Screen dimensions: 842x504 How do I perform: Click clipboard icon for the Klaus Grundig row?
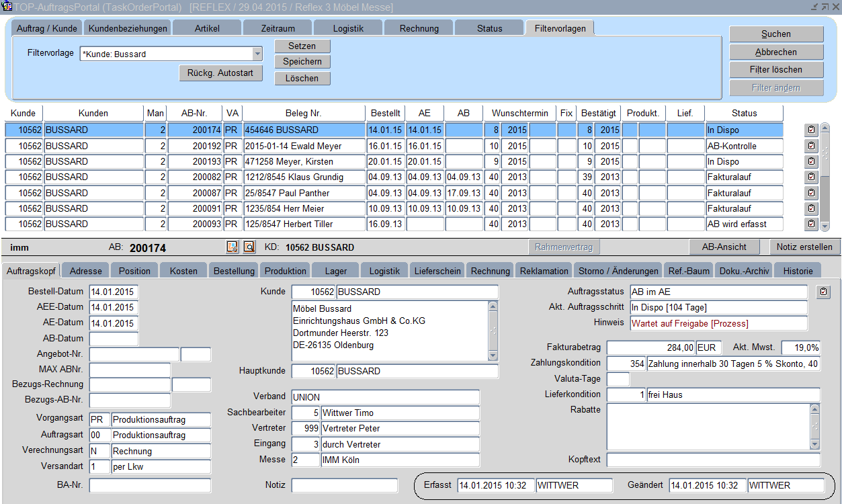pyautogui.click(x=811, y=177)
